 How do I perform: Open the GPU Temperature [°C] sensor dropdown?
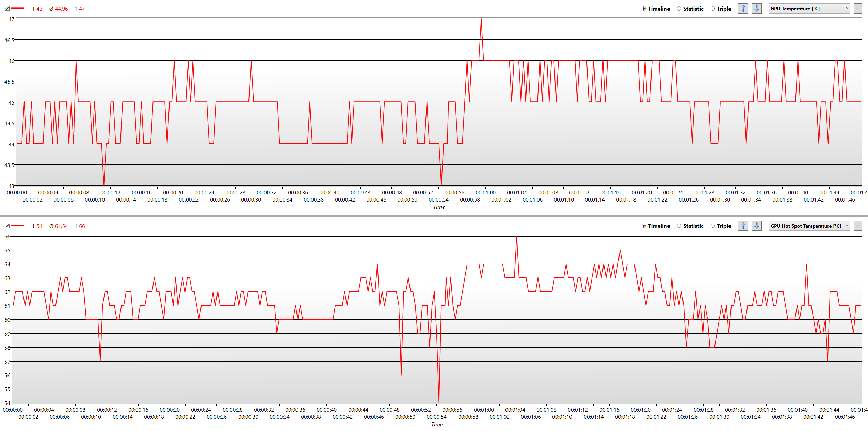pyautogui.click(x=809, y=9)
